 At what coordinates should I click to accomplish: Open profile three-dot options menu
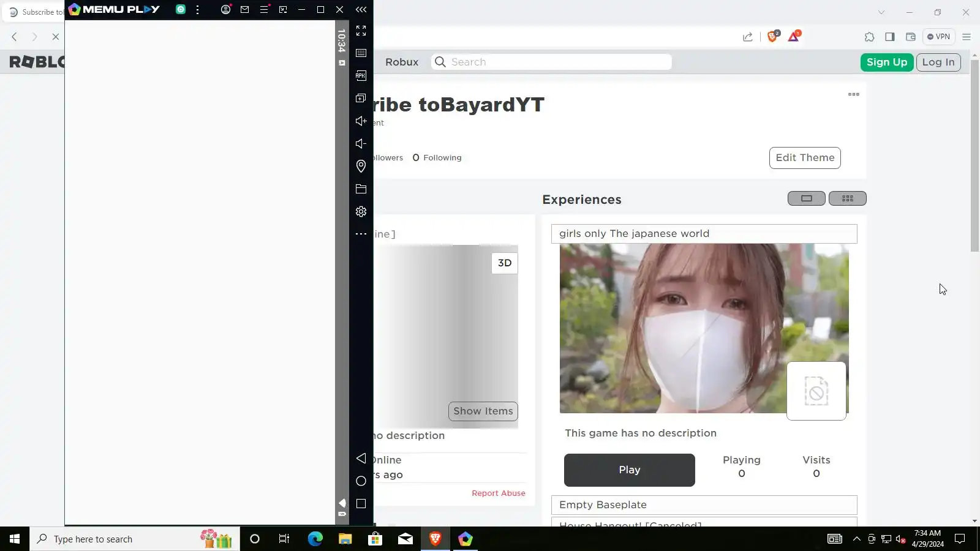(x=854, y=94)
